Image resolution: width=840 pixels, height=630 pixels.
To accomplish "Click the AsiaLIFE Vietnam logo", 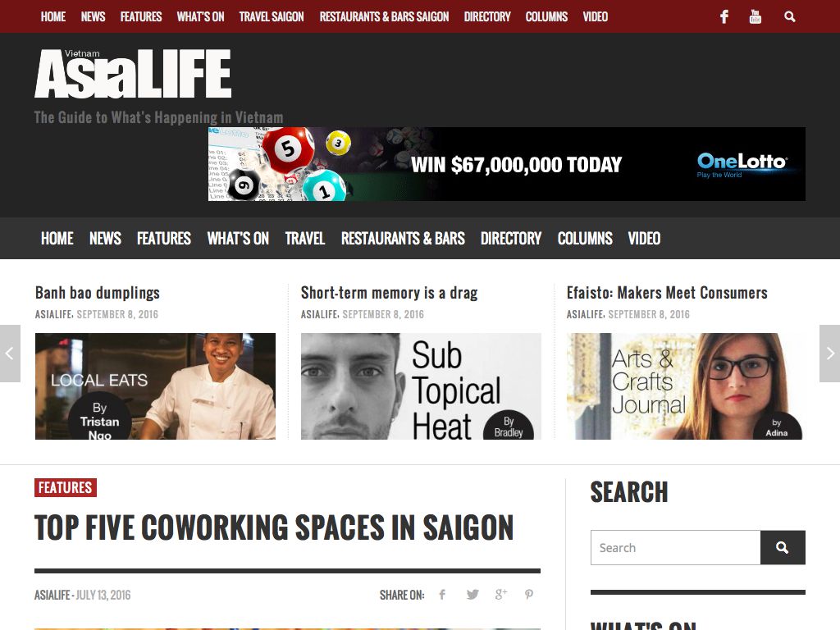I will pyautogui.click(x=133, y=73).
